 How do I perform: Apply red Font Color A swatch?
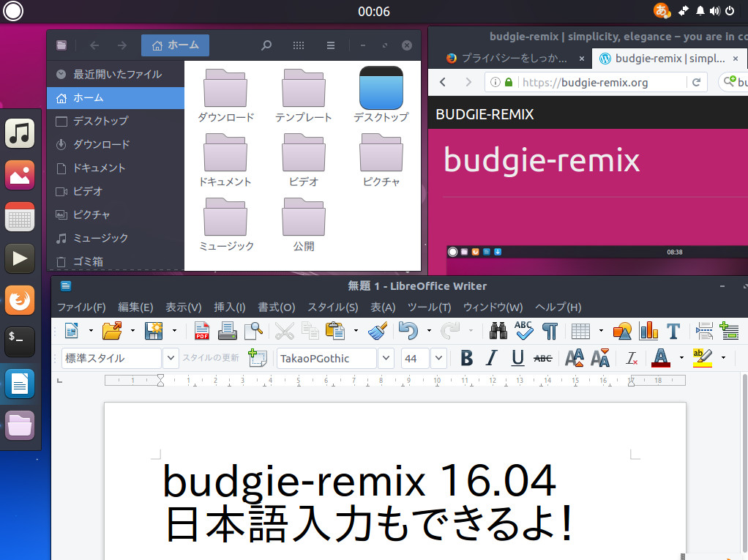pyautogui.click(x=661, y=358)
